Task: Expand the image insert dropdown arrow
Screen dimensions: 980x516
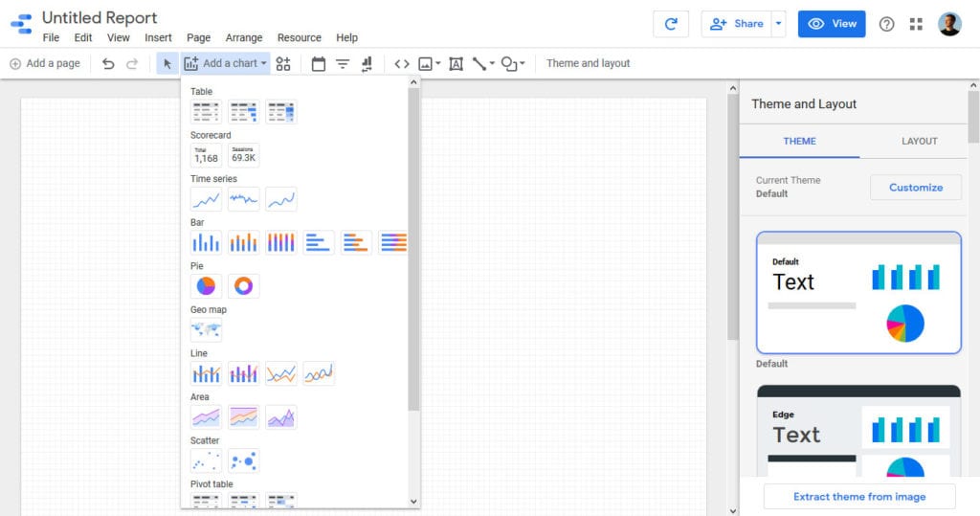Action: (x=437, y=63)
